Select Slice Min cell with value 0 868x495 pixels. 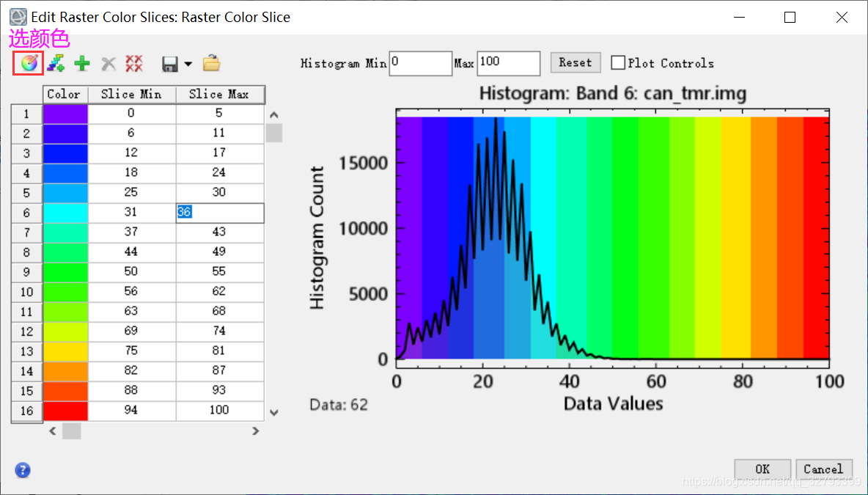coord(132,114)
